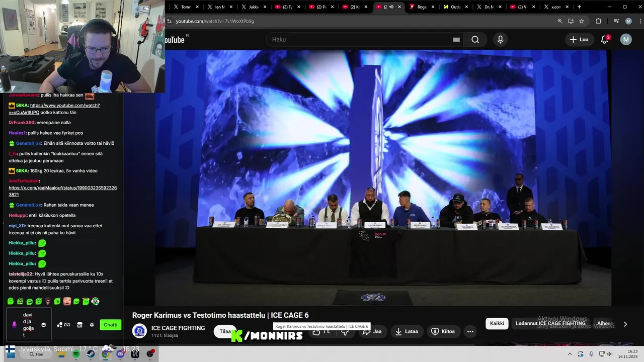Open the emoji picker in chat input
The image size is (644, 362).
click(x=43, y=325)
